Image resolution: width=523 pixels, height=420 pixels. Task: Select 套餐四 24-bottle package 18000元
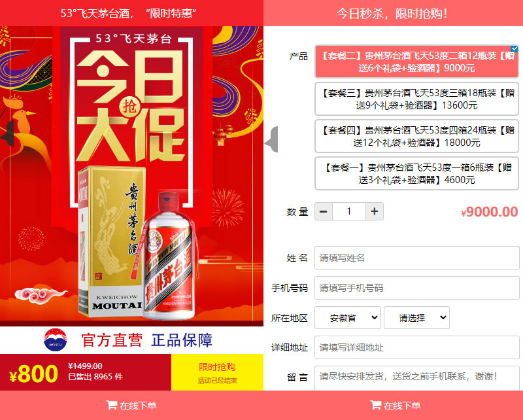(x=416, y=137)
